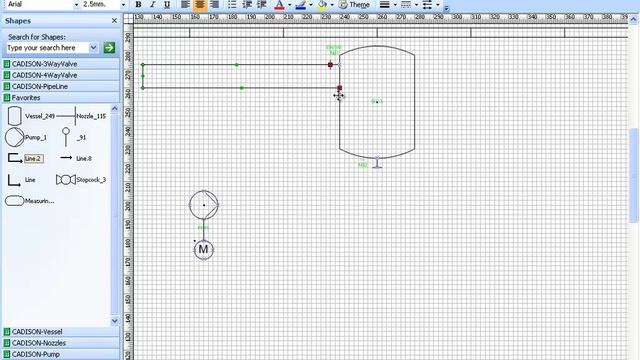Center align the text

[x=200, y=4]
